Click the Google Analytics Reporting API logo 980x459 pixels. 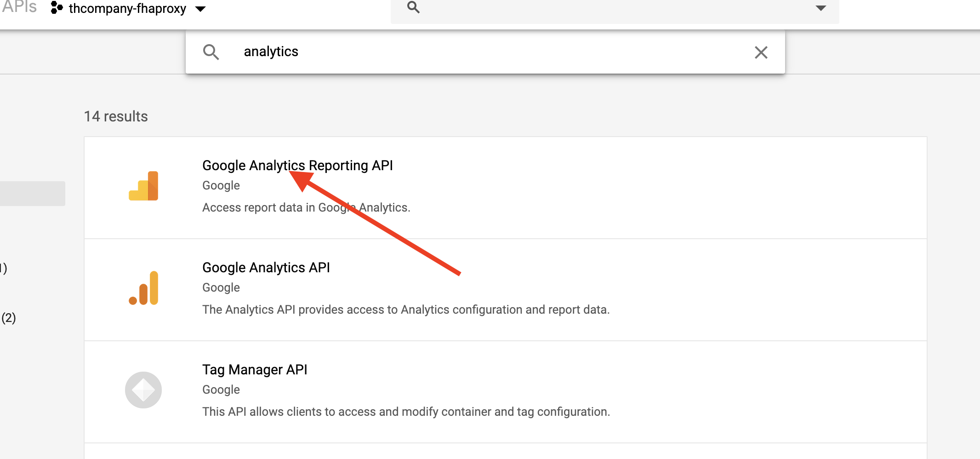tap(143, 186)
